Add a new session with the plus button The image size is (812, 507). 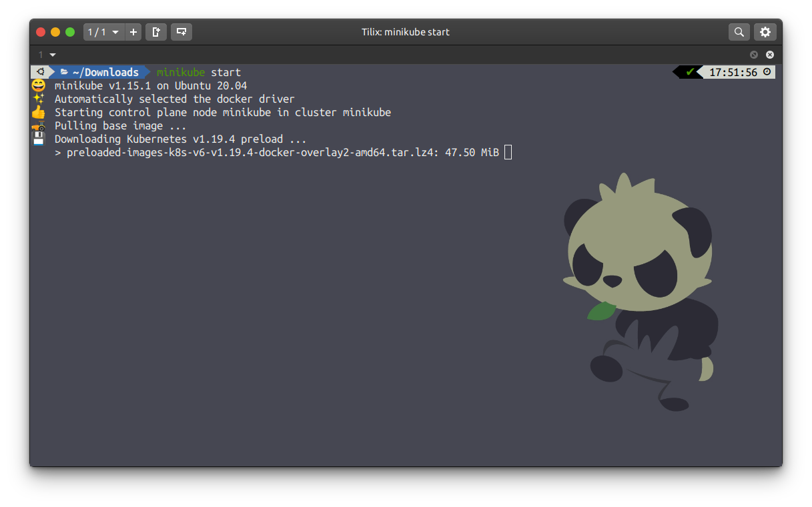(x=133, y=32)
